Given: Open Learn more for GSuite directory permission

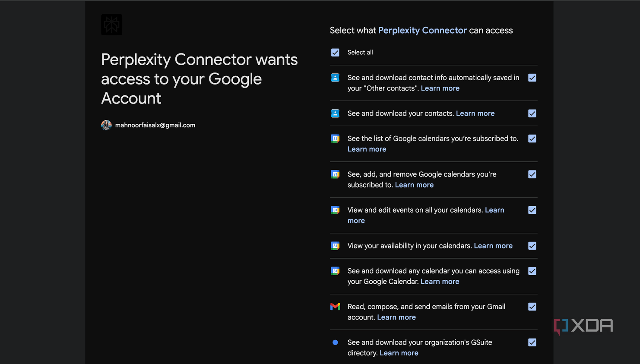Looking at the screenshot, I should (x=399, y=353).
